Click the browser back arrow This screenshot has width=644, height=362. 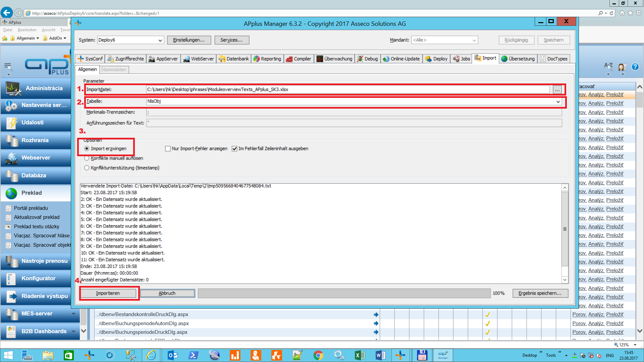(7, 13)
